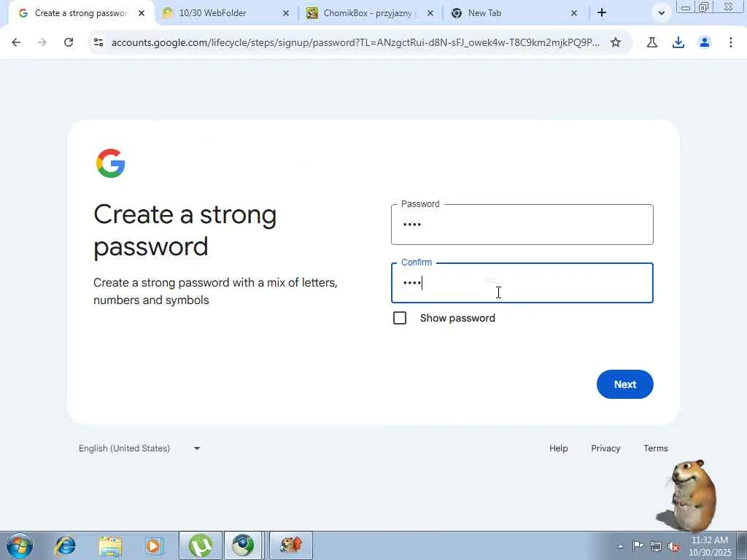This screenshot has height=560, width=747.
Task: Go back to the previous page
Action: coord(16,42)
